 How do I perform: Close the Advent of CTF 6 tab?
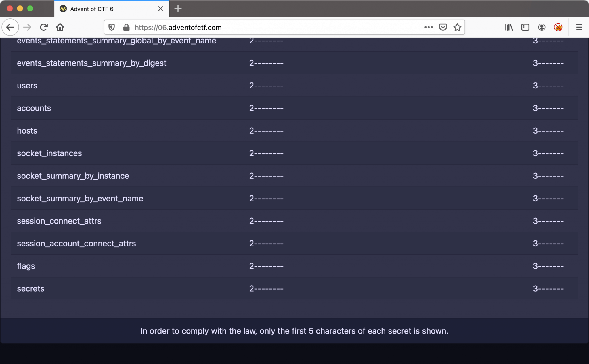click(x=160, y=9)
